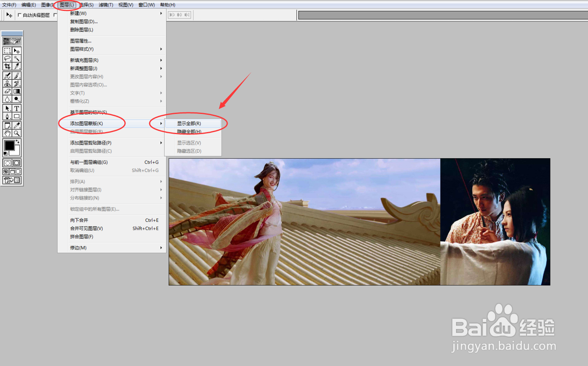Select the Pen tool
Image resolution: width=588 pixels, height=366 pixels.
pos(7,116)
